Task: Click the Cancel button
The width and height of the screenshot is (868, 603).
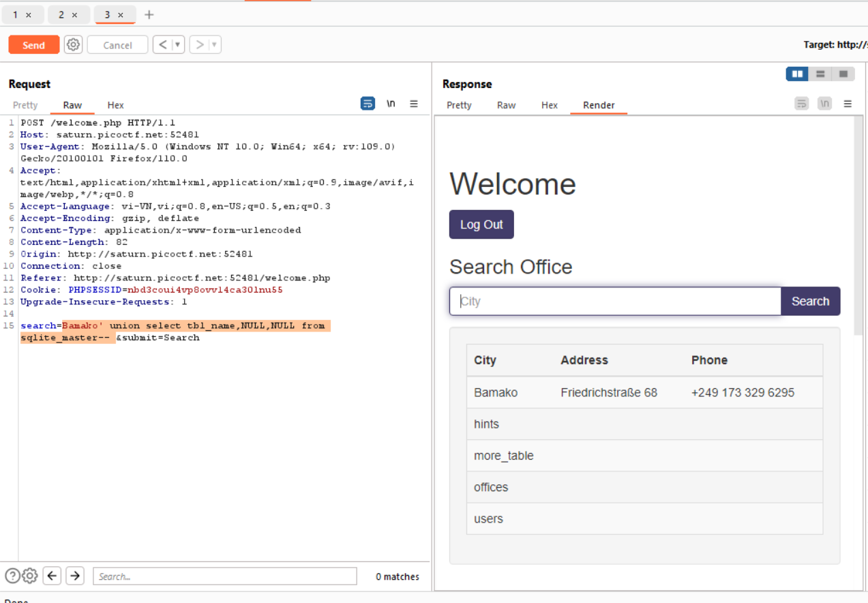Action: pyautogui.click(x=117, y=45)
